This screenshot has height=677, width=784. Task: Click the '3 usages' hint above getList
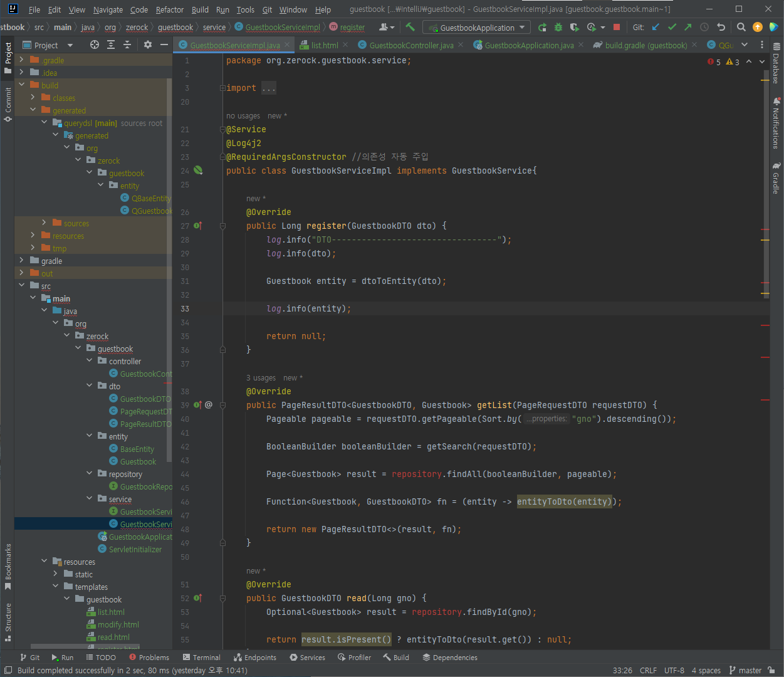[x=261, y=378]
